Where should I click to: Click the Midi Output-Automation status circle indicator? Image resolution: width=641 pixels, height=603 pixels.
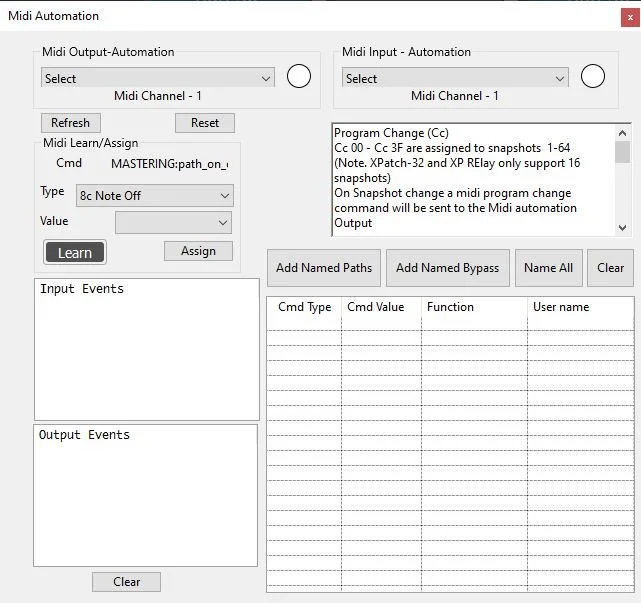(299, 76)
